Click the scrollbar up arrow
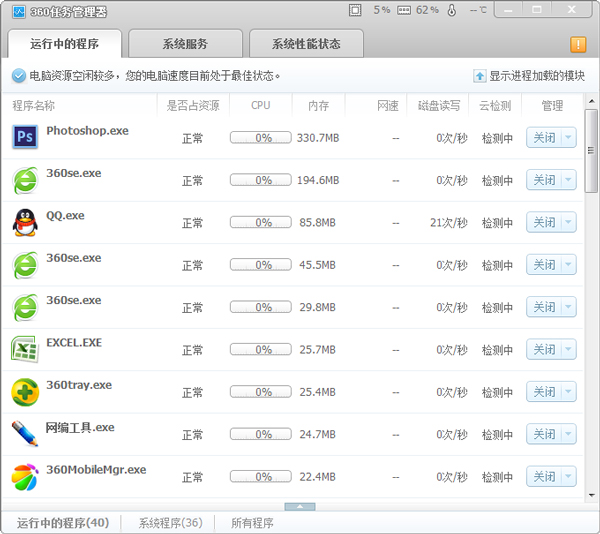This screenshot has height=534, width=600. click(592, 101)
